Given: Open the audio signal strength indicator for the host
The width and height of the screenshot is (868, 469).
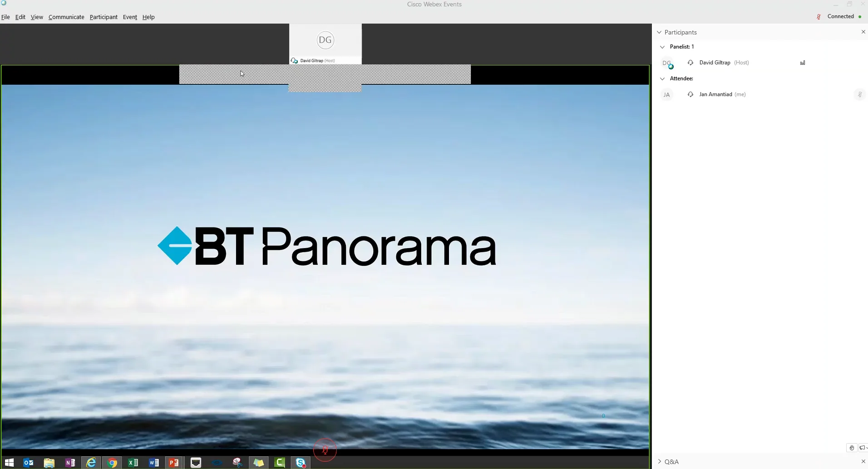Looking at the screenshot, I should pos(803,63).
